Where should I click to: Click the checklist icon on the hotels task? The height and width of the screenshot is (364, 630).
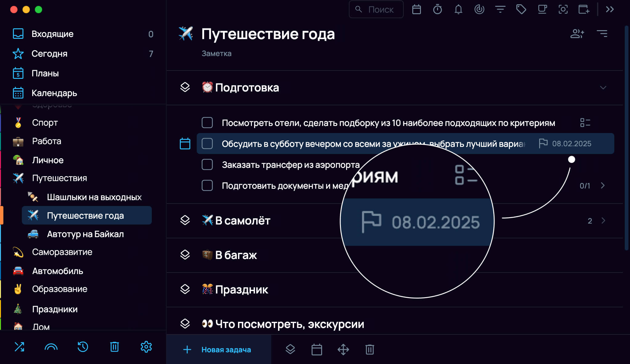(x=585, y=123)
